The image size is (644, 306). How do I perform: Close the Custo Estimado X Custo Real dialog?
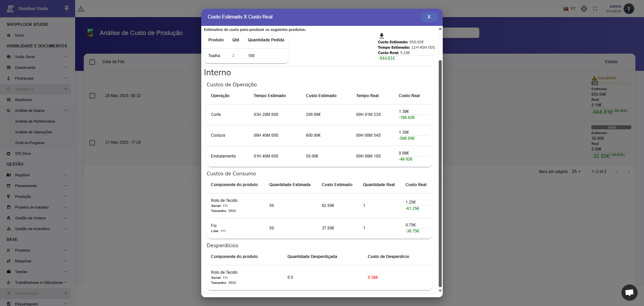(x=429, y=17)
